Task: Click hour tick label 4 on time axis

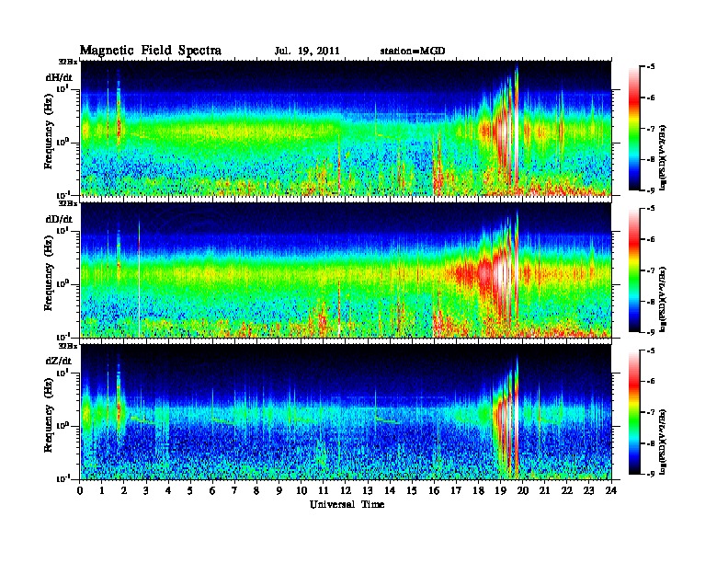Action: tap(168, 490)
